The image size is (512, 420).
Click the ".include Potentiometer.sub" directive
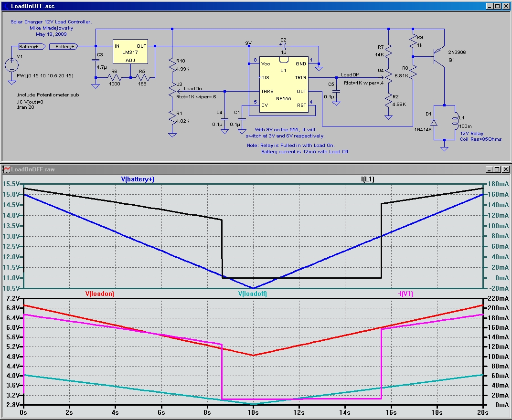tap(48, 95)
